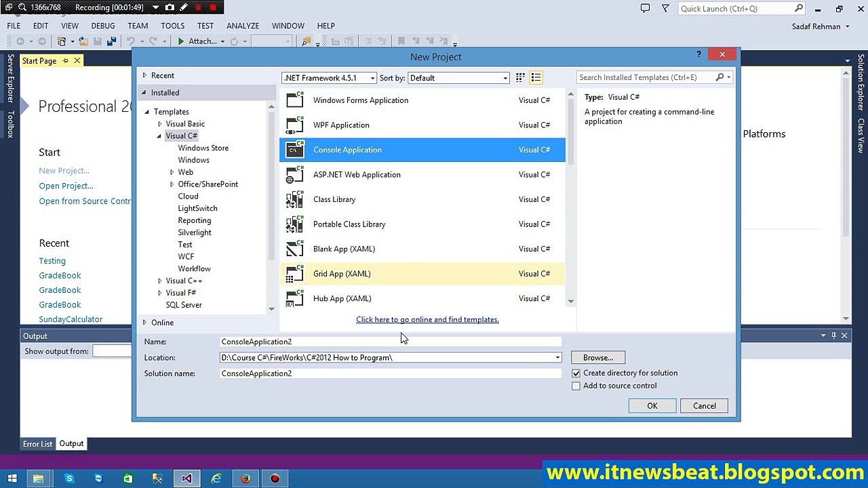The width and height of the screenshot is (868, 488).
Task: Switch templates to medium icons list view
Action: point(536,78)
